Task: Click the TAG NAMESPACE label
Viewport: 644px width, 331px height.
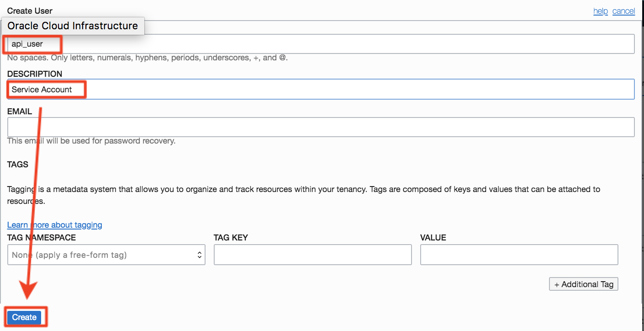Action: (42, 238)
